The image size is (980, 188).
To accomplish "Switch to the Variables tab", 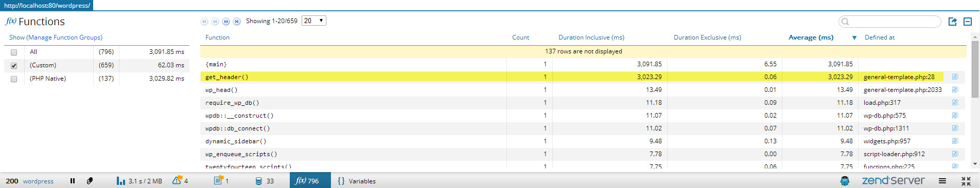I will (357, 181).
